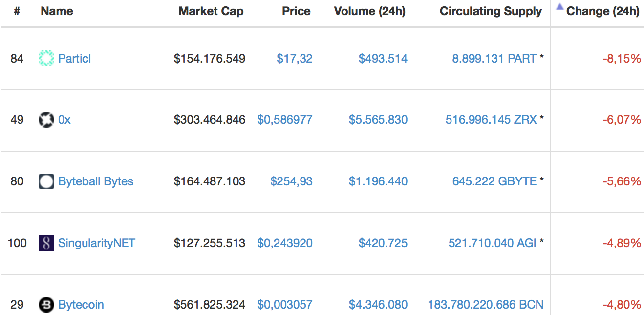644x315 pixels.
Task: Click Bytecoin's circulating supply value
Action: click(485, 305)
